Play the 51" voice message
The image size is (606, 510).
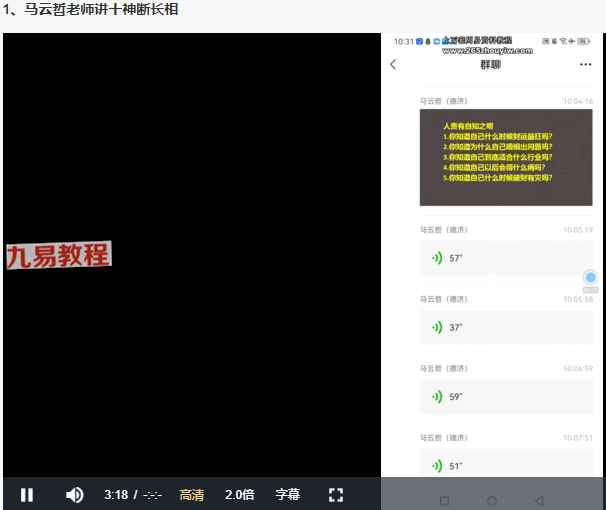click(506, 463)
